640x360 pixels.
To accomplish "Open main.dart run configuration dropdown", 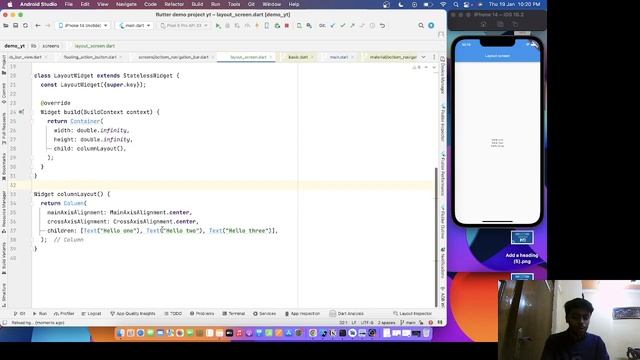I will [x=134, y=25].
